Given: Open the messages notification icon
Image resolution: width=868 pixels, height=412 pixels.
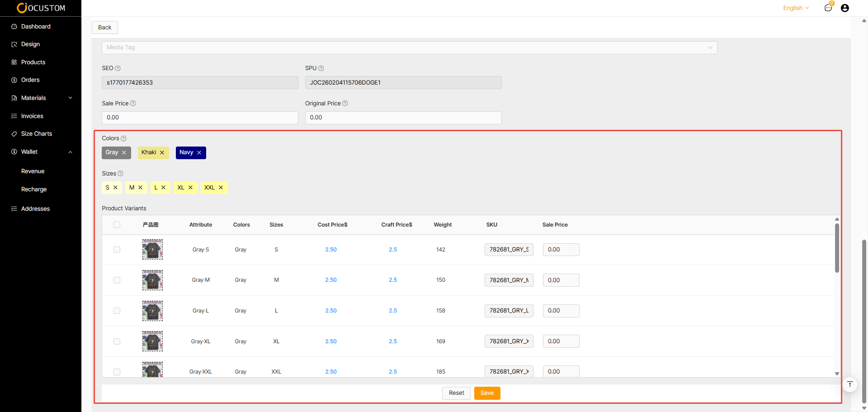Looking at the screenshot, I should pyautogui.click(x=828, y=8).
